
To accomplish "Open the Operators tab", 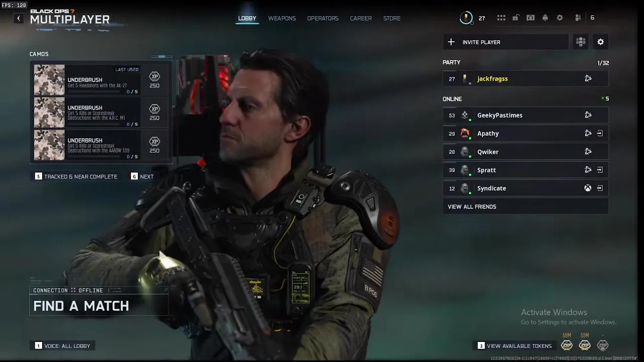I will (323, 18).
